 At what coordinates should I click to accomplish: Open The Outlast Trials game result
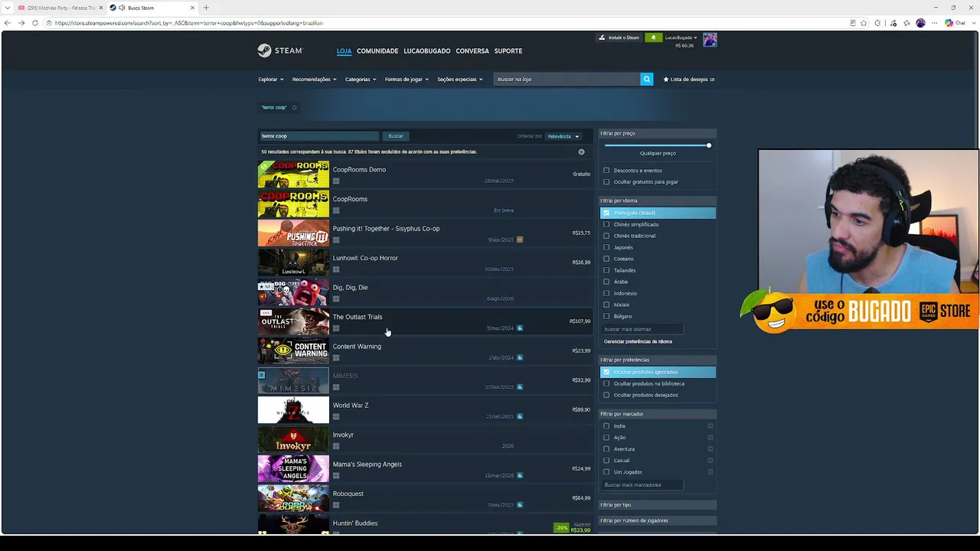[426, 322]
